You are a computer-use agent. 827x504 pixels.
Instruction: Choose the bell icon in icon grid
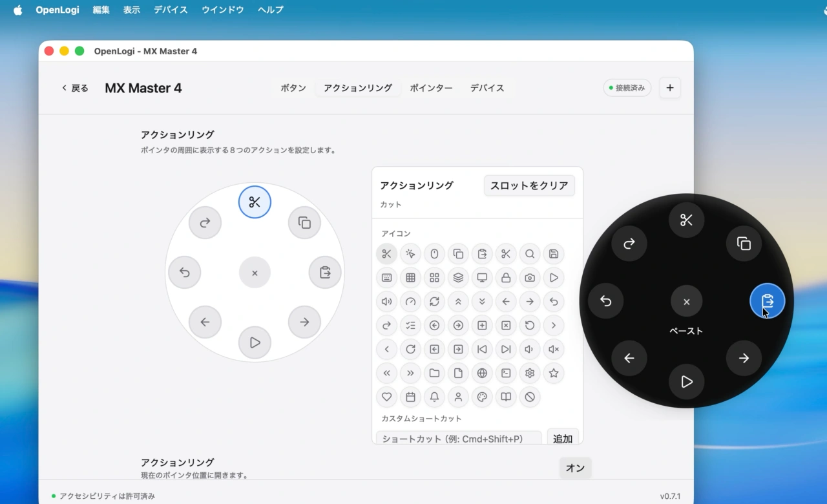[434, 397]
